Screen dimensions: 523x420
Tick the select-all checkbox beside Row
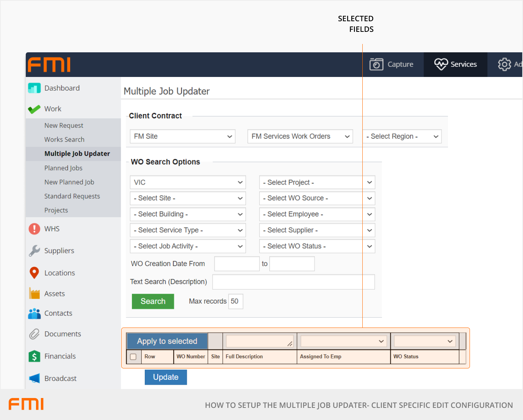133,357
